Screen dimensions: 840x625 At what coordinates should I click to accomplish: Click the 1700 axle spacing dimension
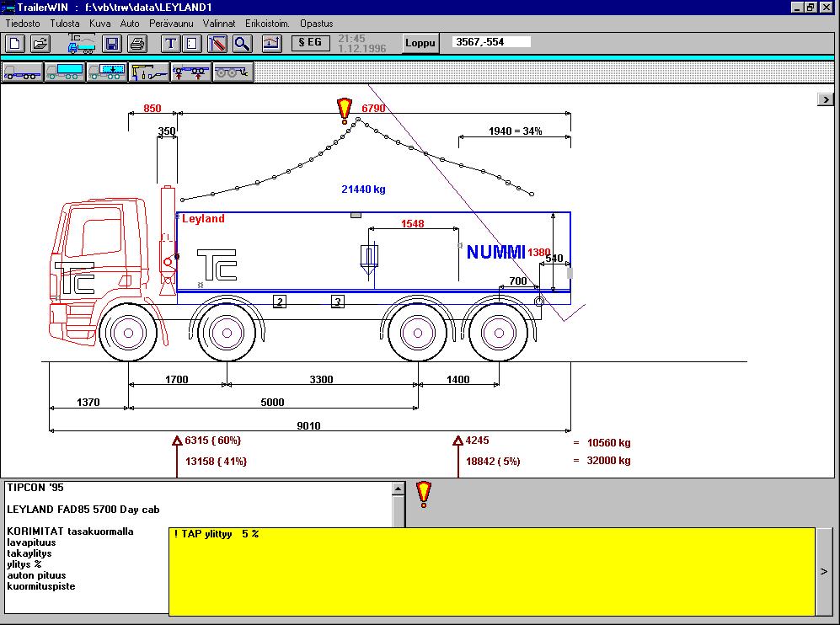(176, 380)
